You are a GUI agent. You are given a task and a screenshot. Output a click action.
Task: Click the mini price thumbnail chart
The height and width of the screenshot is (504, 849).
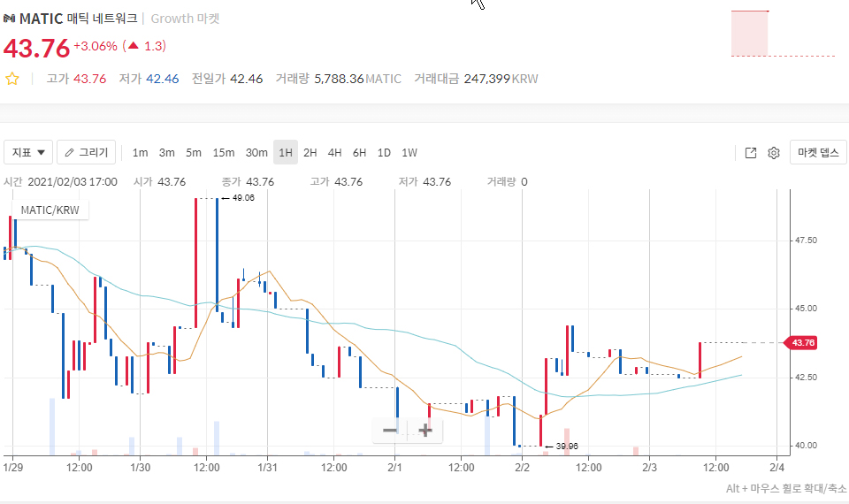(x=783, y=34)
